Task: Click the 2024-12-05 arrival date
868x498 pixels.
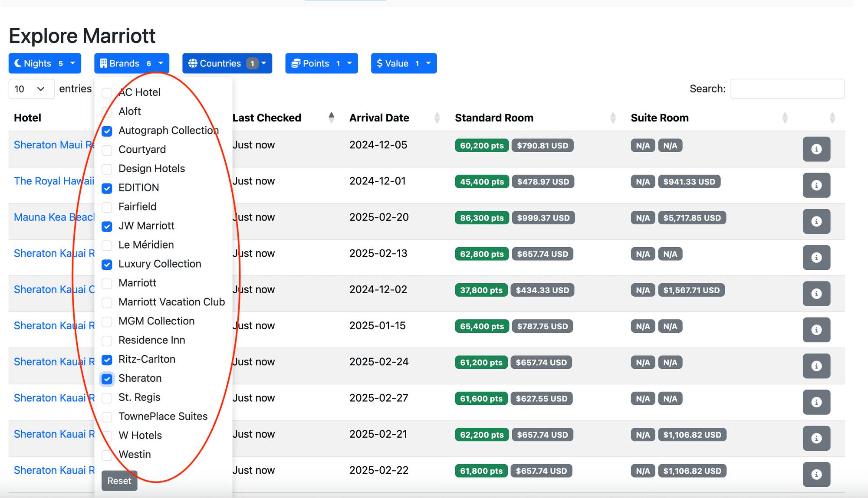Action: click(378, 145)
